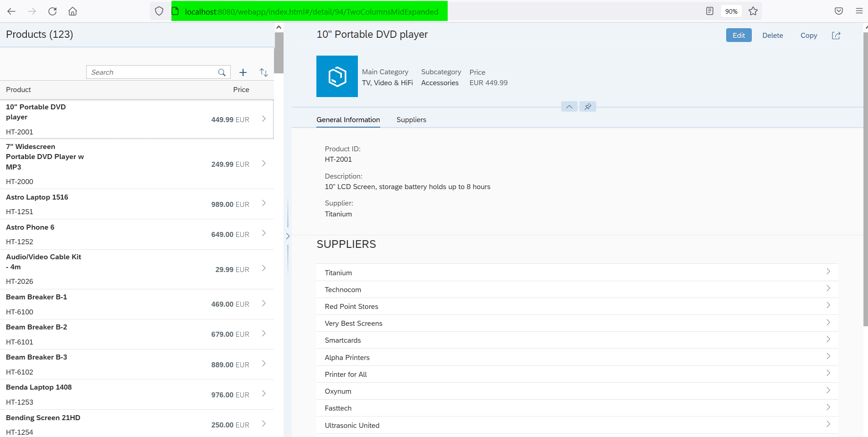Click the Delete button
868x437 pixels.
click(773, 36)
